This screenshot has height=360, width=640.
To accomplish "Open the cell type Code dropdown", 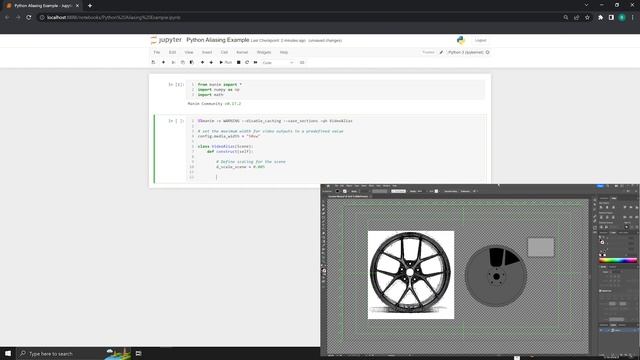I will (278, 62).
